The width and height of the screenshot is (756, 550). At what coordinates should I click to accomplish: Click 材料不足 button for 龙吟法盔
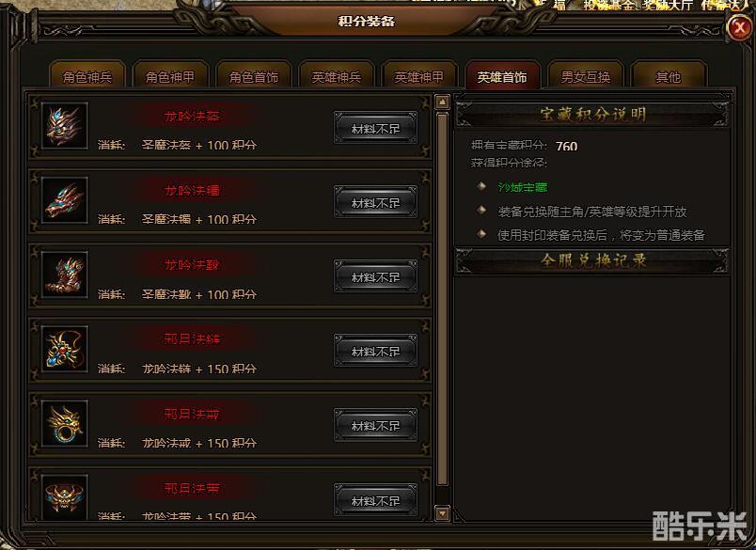click(x=375, y=128)
